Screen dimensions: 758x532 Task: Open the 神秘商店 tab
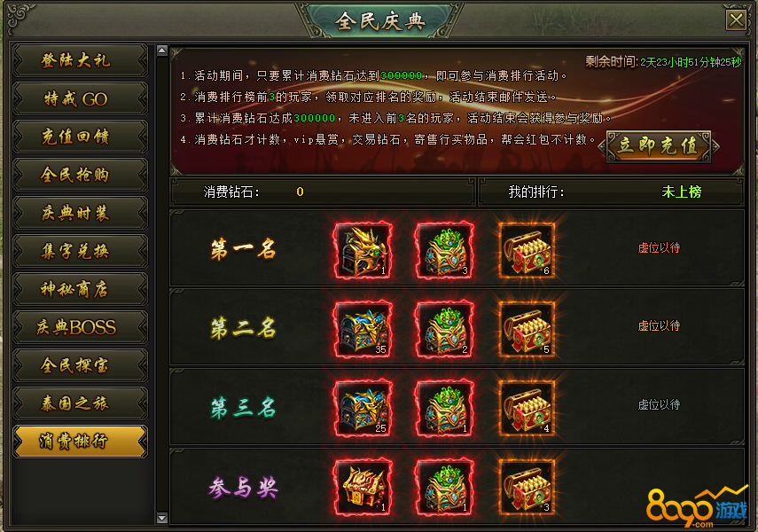[80, 289]
